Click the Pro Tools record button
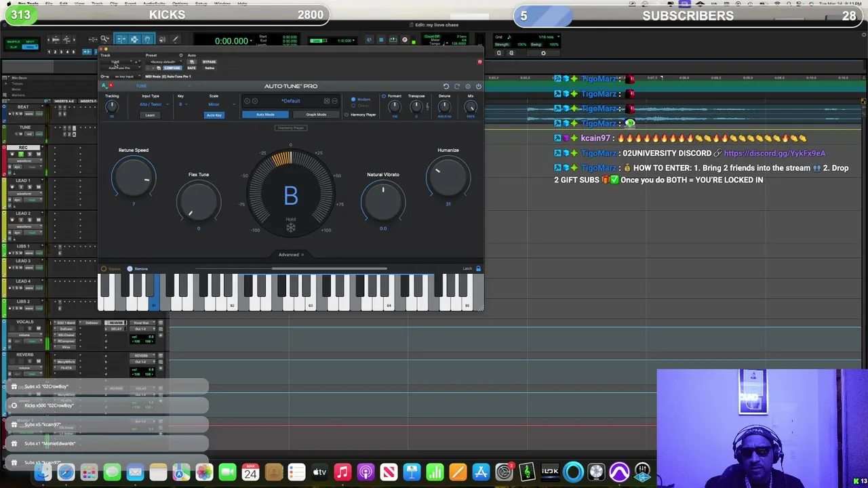The width and height of the screenshot is (868, 488). coord(405,40)
